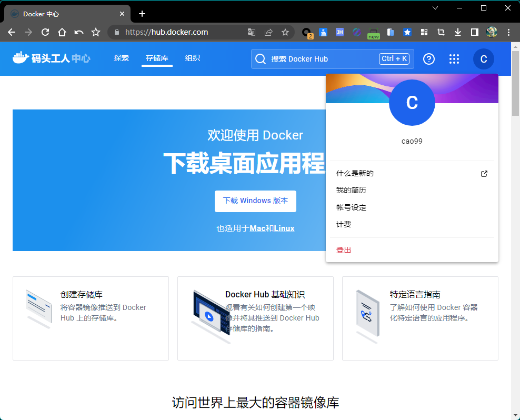Viewport: 520px width, 420px height.
Task: Click the C account avatar in header
Action: (x=484, y=59)
